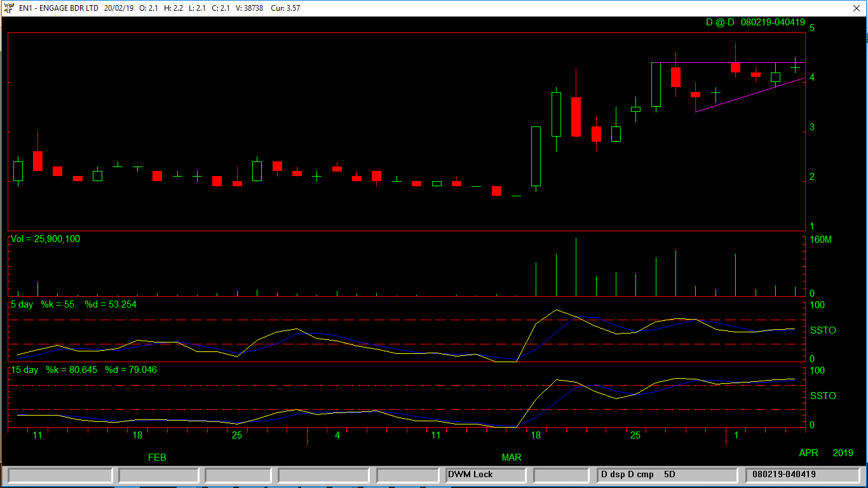Click the tallest green volume bar

pyautogui.click(x=576, y=267)
